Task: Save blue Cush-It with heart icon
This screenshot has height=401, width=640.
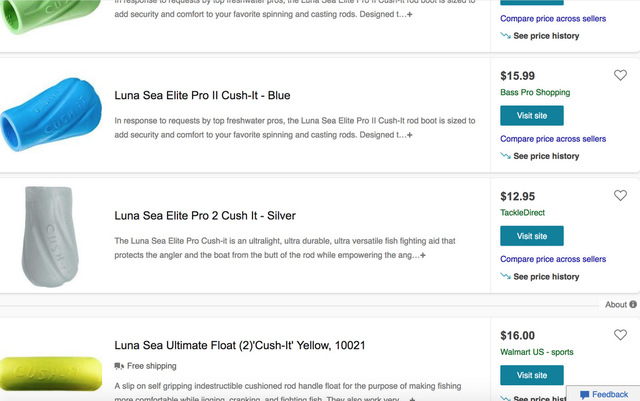Action: click(620, 75)
